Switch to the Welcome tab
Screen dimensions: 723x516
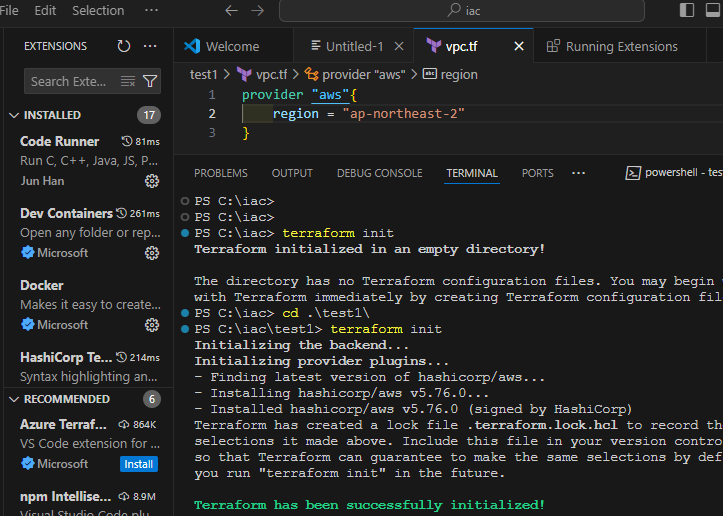[233, 47]
